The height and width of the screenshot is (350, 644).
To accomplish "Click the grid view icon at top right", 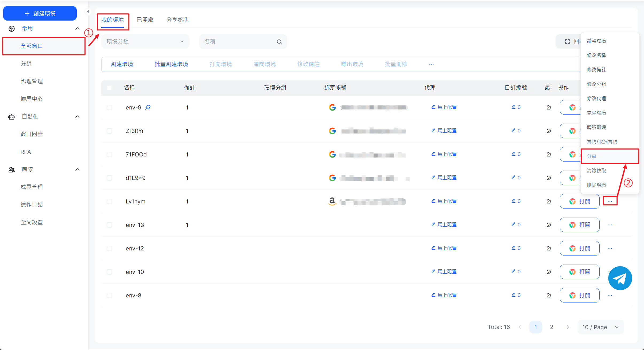I will click(x=567, y=41).
